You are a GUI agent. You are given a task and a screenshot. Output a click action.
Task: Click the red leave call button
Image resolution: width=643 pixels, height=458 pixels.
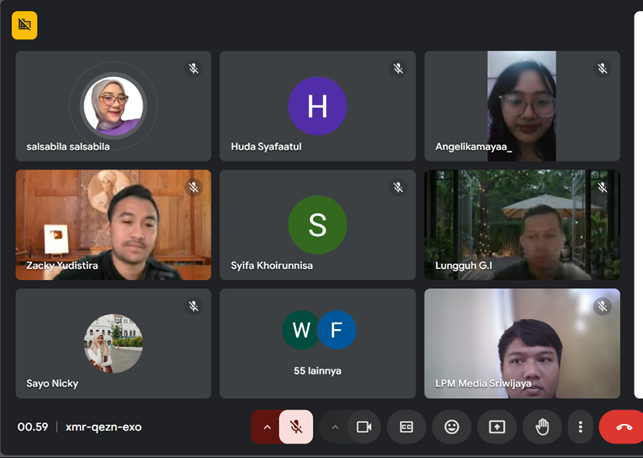pyautogui.click(x=623, y=427)
